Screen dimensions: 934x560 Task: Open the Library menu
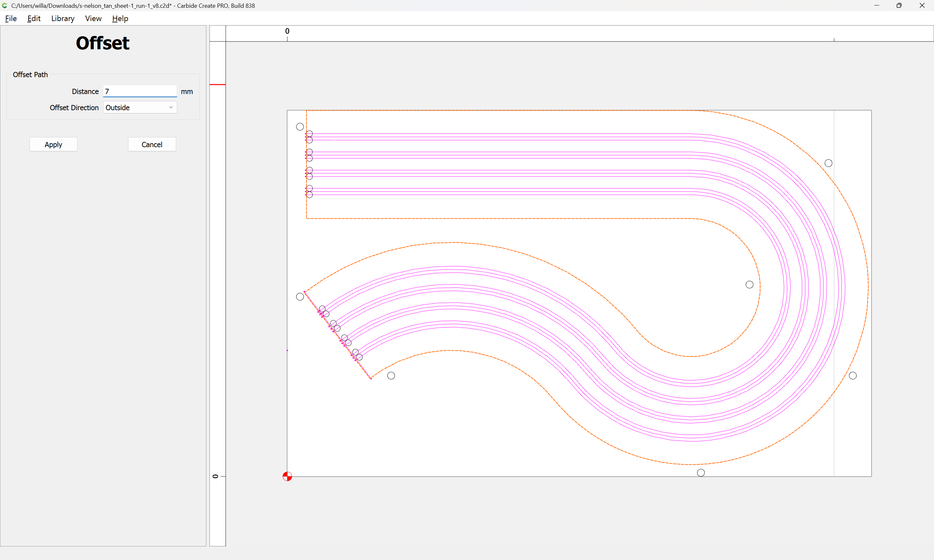pos(63,18)
